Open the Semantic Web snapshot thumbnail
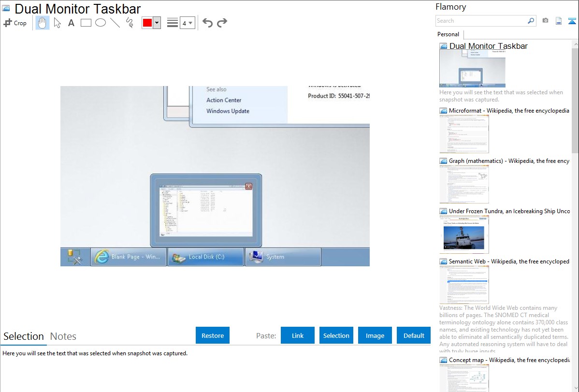579x392 pixels. pos(464,285)
